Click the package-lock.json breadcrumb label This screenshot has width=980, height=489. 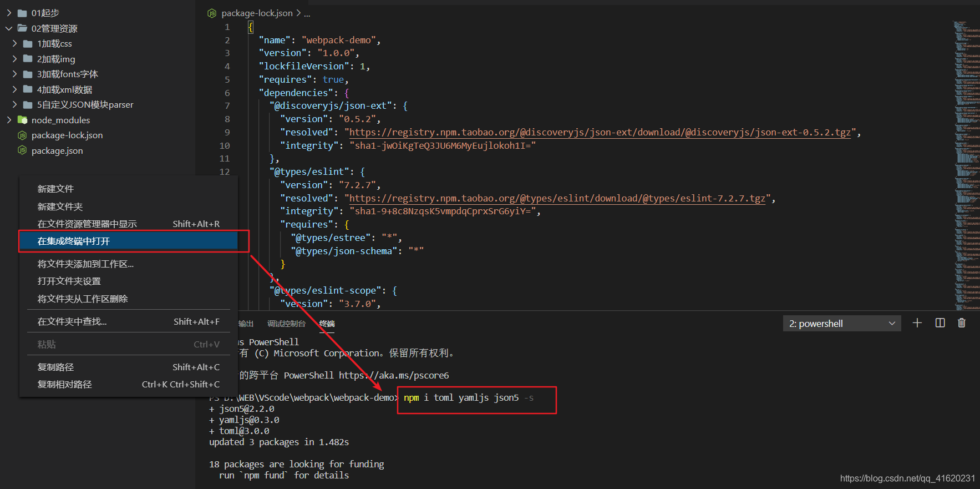[257, 13]
